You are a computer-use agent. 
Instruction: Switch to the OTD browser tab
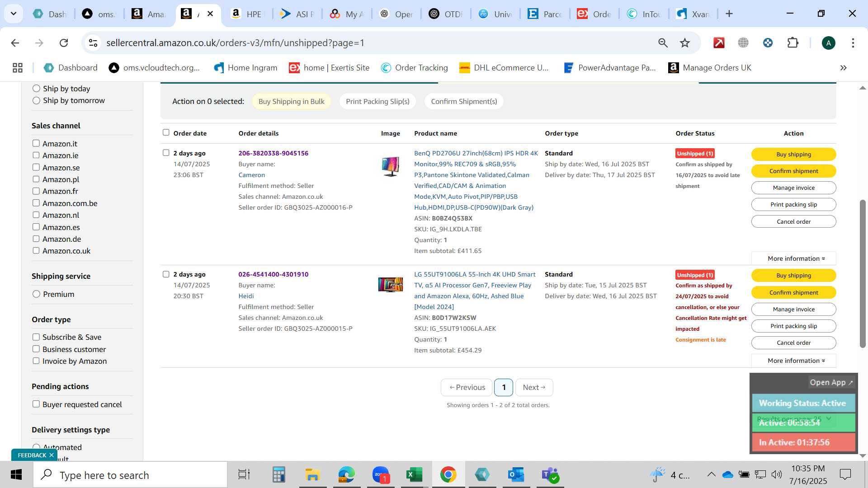pos(446,14)
